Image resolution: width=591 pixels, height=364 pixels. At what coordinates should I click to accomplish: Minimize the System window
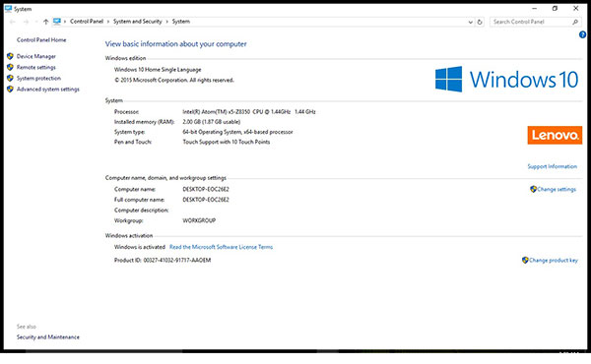tap(534, 8)
